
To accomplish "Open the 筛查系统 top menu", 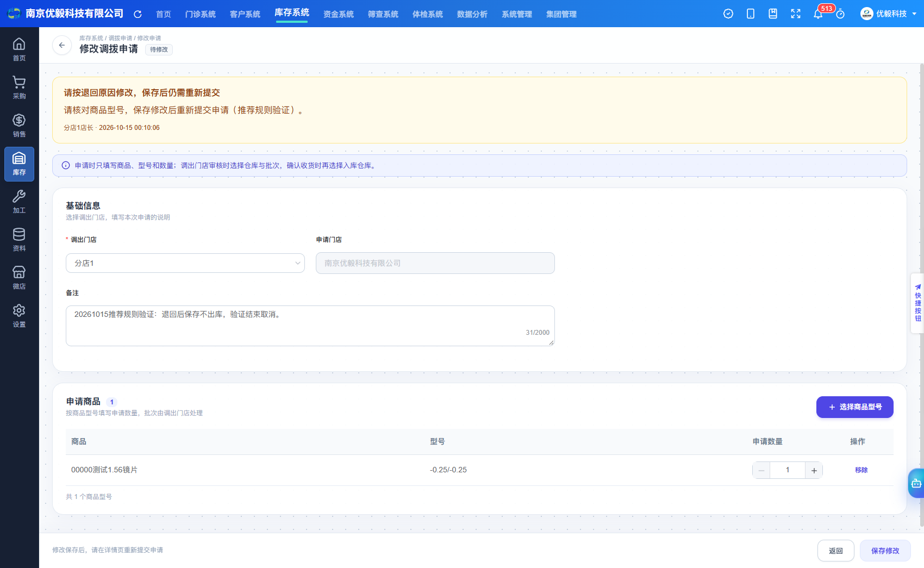I will pyautogui.click(x=383, y=14).
